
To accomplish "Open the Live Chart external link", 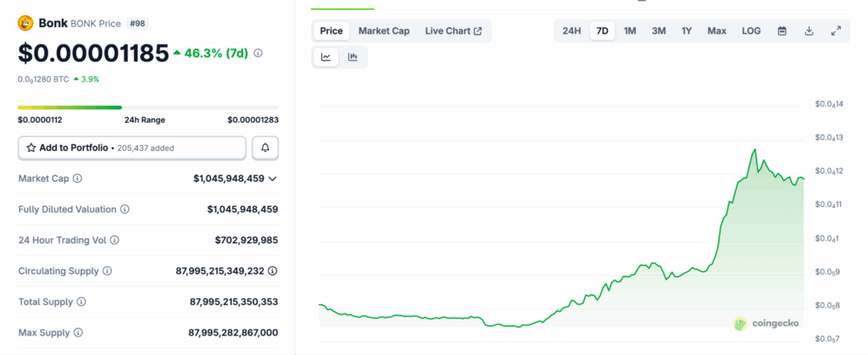I will click(453, 31).
